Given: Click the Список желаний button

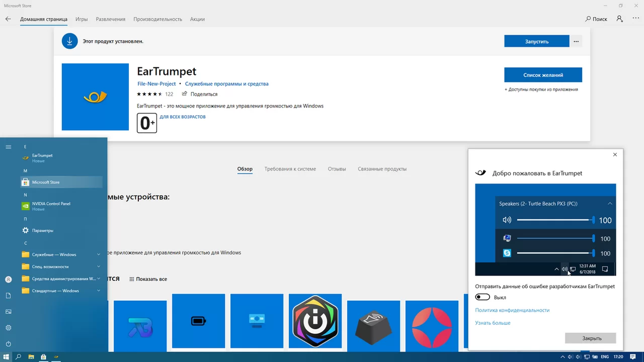Looking at the screenshot, I should click(x=543, y=75).
